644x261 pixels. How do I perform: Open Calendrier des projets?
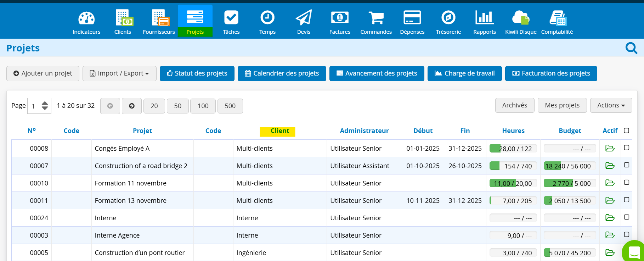(x=282, y=73)
